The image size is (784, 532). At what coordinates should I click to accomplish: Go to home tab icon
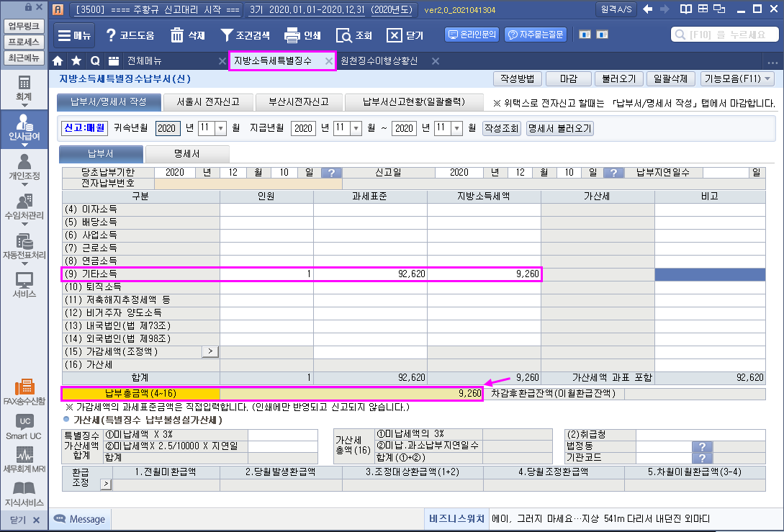click(x=58, y=61)
